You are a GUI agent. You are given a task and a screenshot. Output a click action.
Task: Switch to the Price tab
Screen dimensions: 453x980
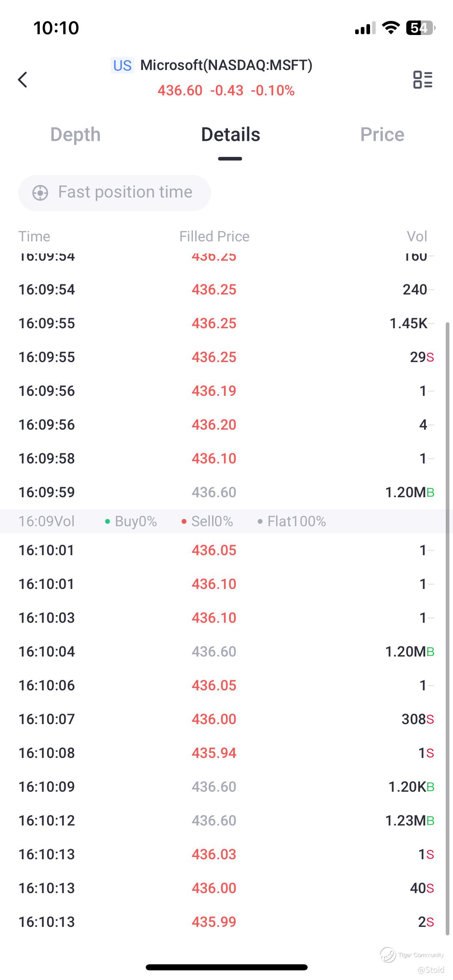pyautogui.click(x=382, y=135)
